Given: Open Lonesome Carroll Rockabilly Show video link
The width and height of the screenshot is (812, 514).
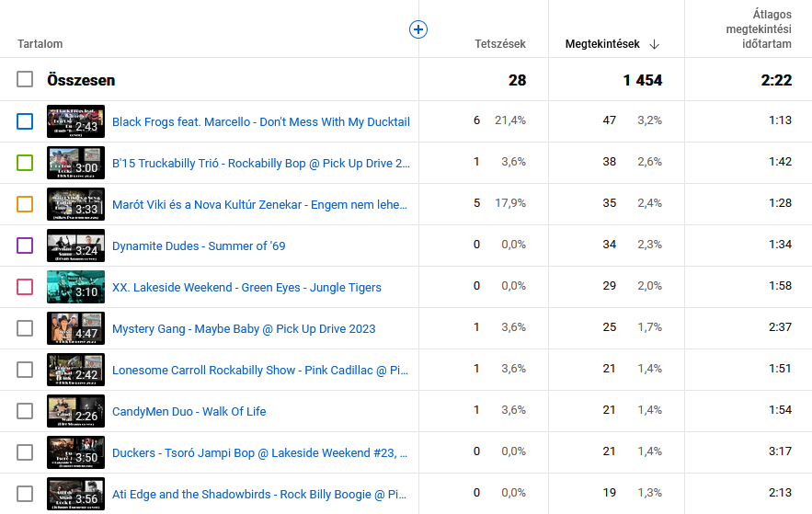Looking at the screenshot, I should pos(259,370).
